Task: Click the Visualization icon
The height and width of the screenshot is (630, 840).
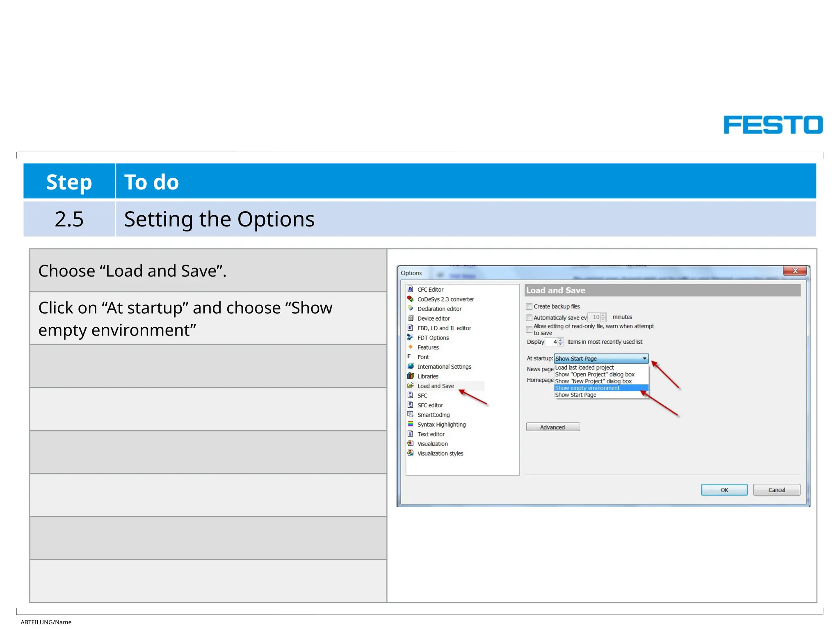Action: tap(410, 443)
